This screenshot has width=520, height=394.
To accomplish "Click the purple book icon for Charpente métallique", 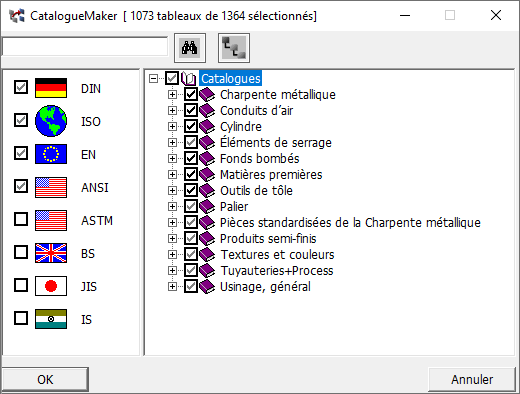I will tap(207, 95).
